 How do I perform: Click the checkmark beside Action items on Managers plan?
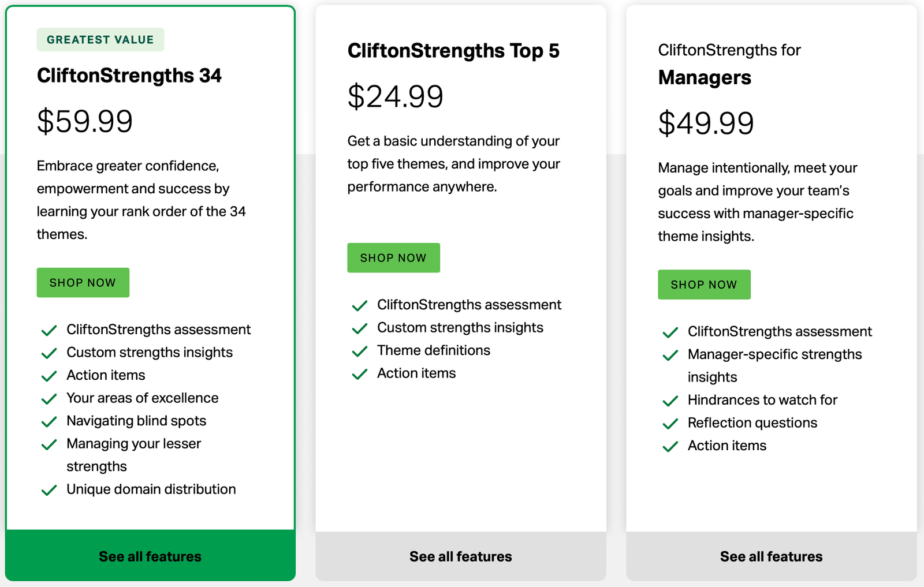tap(670, 446)
